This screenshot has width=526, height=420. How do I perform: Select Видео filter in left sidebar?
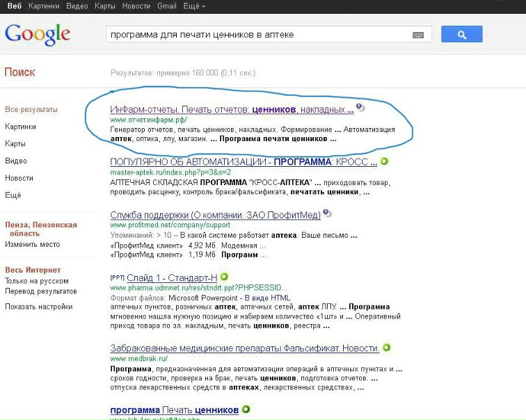pos(16,161)
